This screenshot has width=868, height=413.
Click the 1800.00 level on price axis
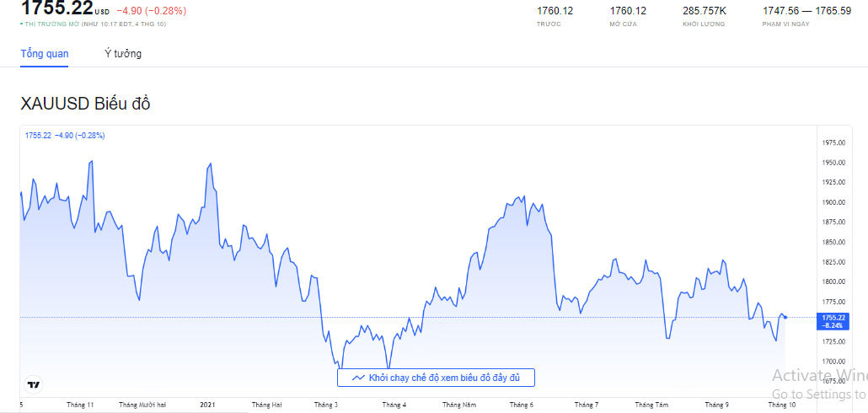point(834,282)
